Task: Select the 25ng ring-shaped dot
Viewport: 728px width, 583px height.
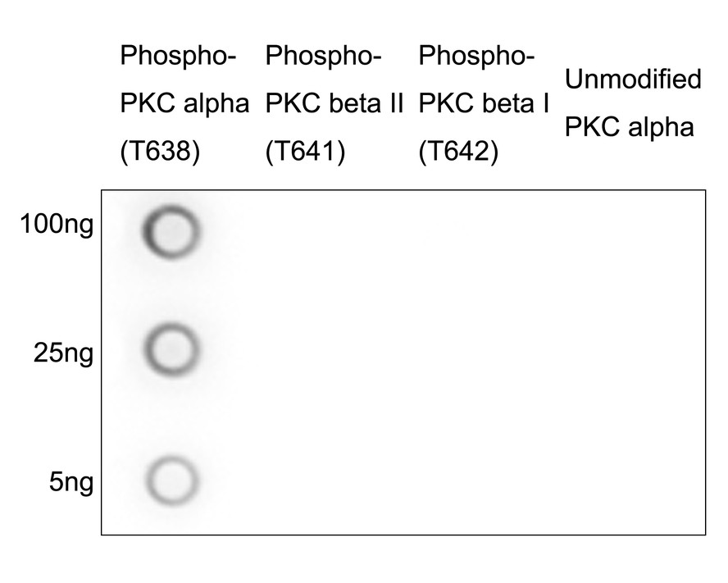Action: [171, 351]
